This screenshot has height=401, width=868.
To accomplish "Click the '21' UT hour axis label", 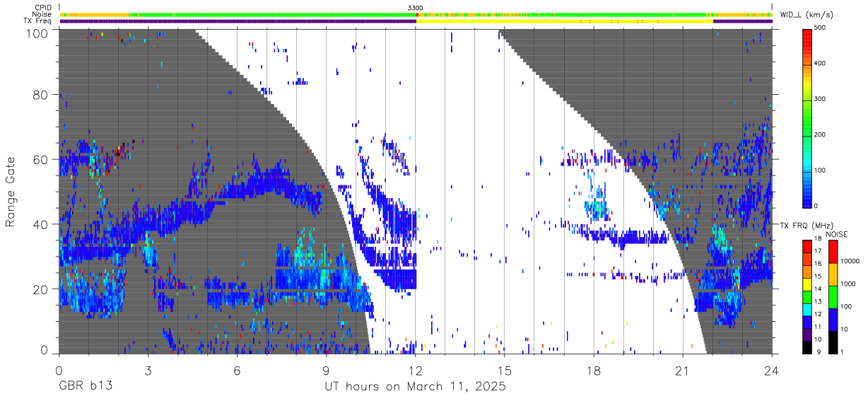I will [683, 371].
